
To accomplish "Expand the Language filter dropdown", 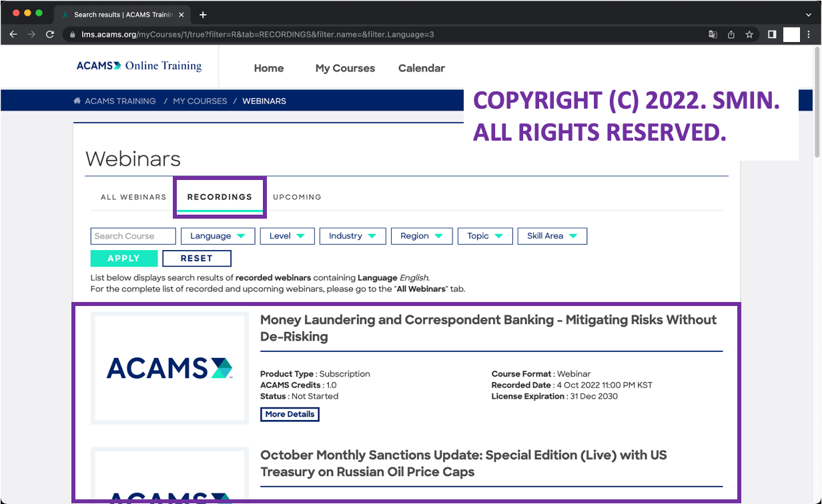I will 218,236.
